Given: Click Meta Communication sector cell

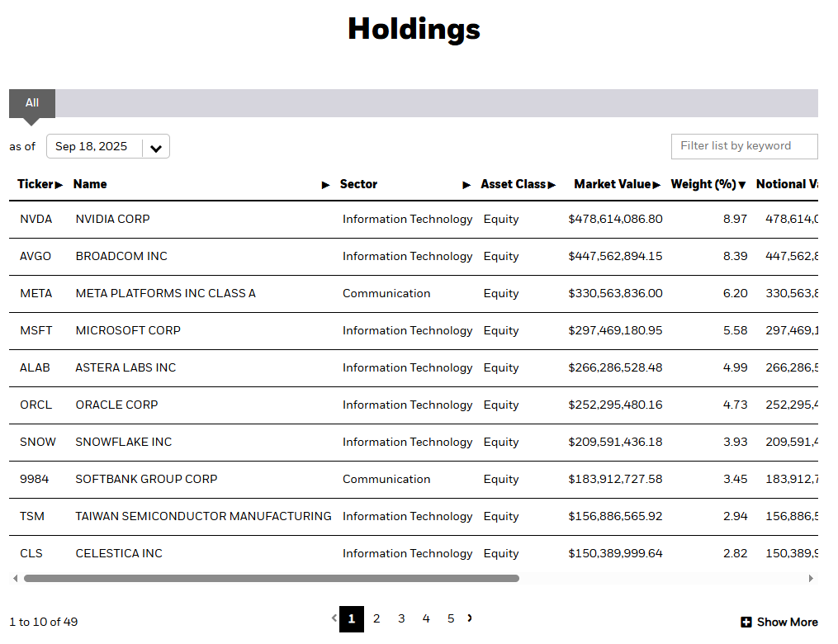Looking at the screenshot, I should point(386,293).
